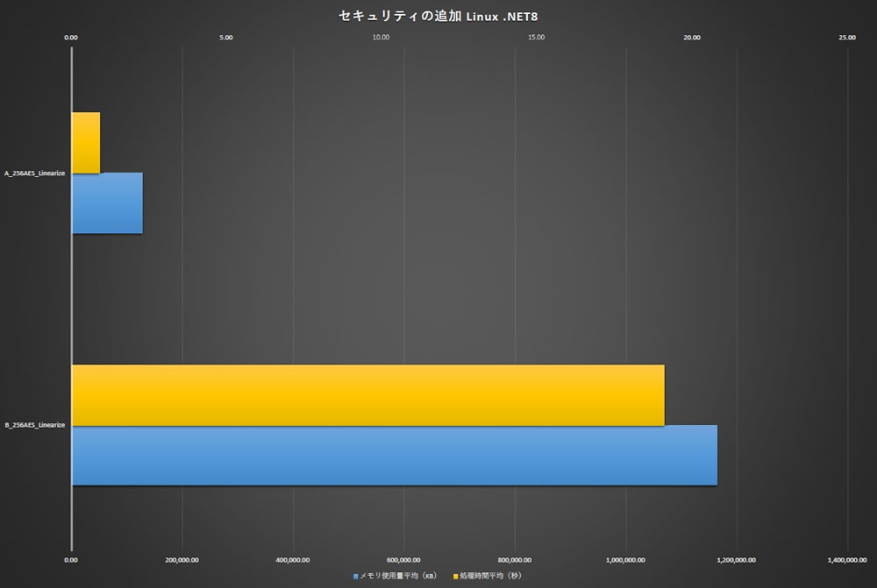This screenshot has width=877, height=588.
Task: Click the yellow bar for A_256AES_Linearize
Action: pos(85,142)
